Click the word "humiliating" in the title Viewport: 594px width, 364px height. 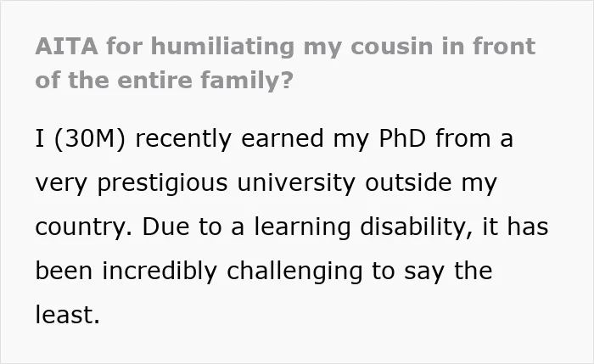point(222,47)
